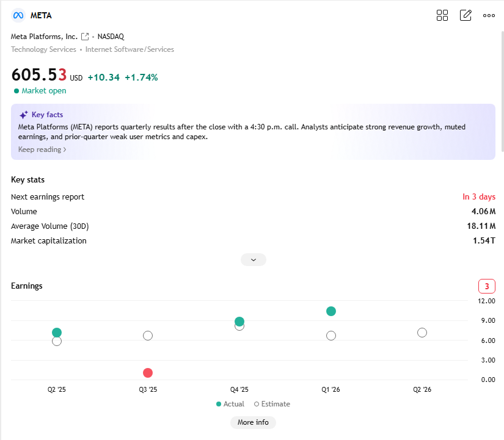504x440 pixels.
Task: Click the Q1 '26 green actual earnings dot
Action: point(331,311)
